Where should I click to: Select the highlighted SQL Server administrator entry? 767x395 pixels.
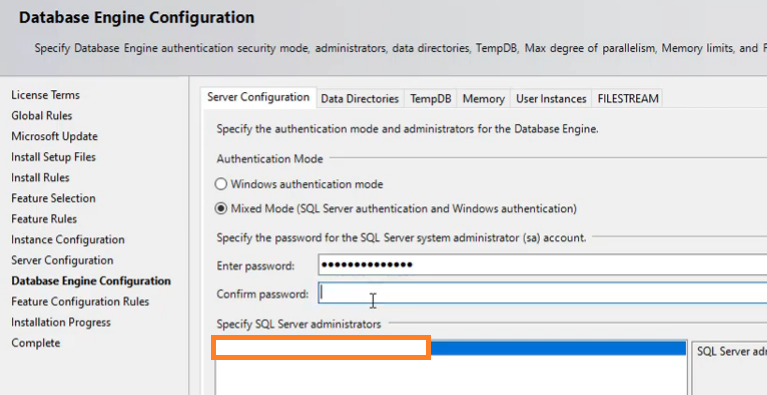tap(451, 348)
